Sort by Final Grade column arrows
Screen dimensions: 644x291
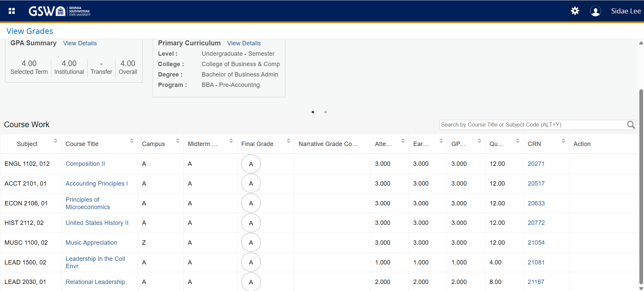click(289, 141)
